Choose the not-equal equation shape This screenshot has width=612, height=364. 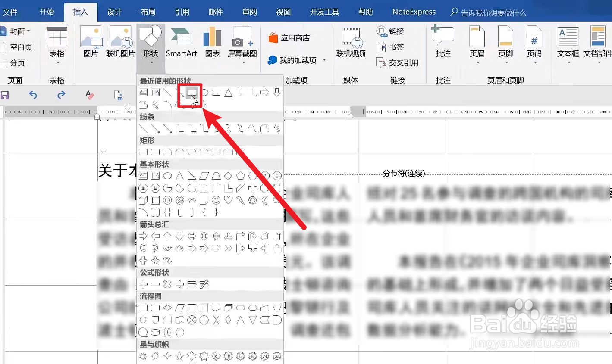coord(204,284)
